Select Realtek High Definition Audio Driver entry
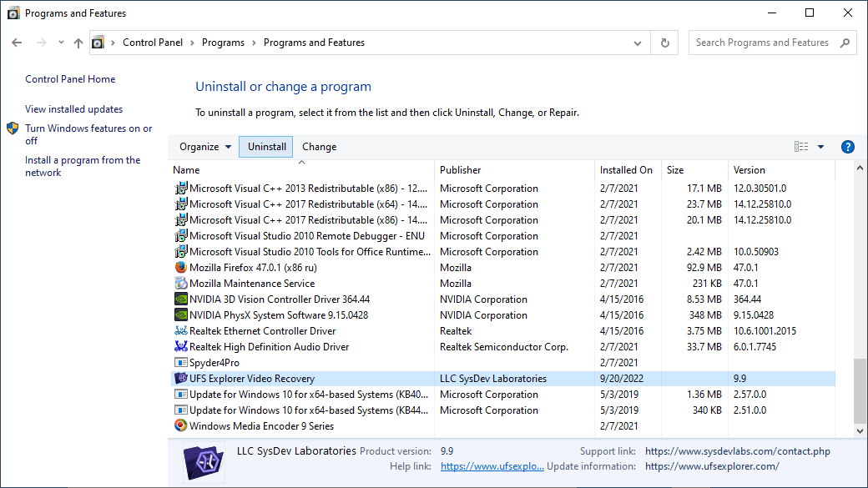Viewport: 868px width, 488px height. coord(269,347)
